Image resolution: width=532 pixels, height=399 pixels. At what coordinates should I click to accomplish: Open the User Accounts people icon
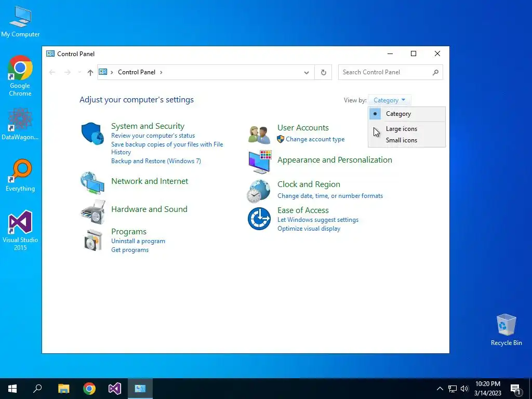(x=259, y=135)
